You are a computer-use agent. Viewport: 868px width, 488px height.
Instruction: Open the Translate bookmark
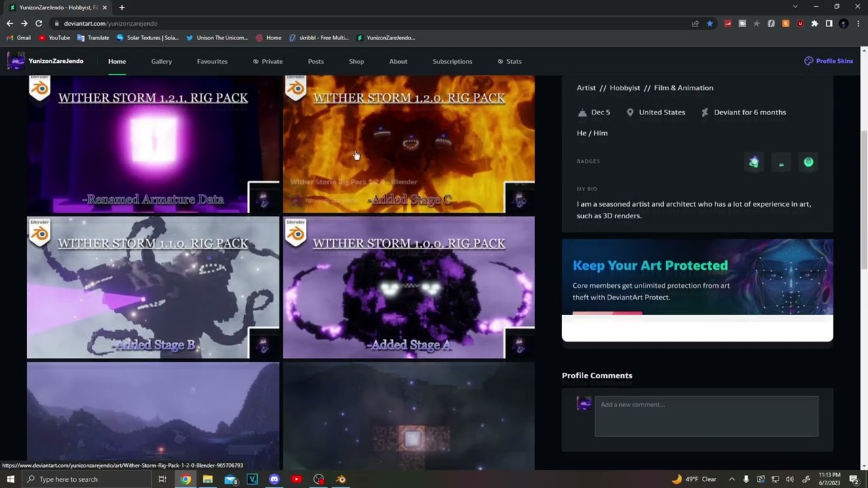point(94,38)
